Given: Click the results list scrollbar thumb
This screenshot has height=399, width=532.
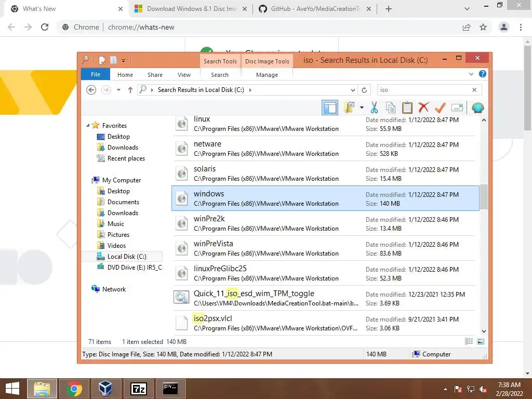Looking at the screenshot, I should [x=484, y=197].
